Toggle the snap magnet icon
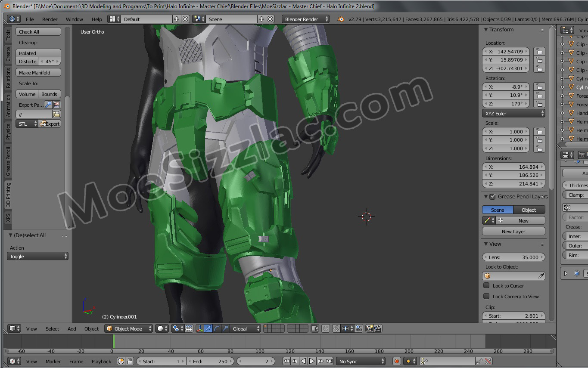588x368 pixels. (x=336, y=329)
